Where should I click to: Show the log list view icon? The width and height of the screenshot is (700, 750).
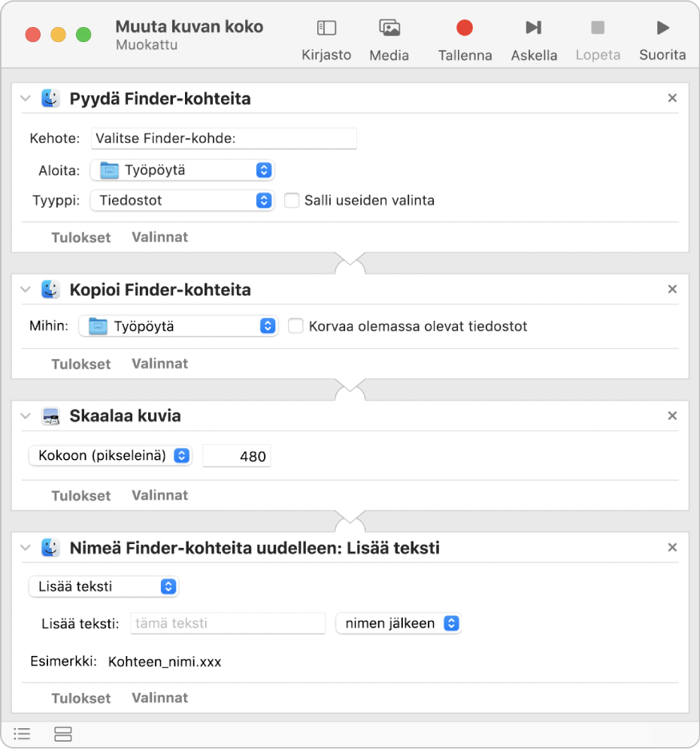tap(23, 733)
